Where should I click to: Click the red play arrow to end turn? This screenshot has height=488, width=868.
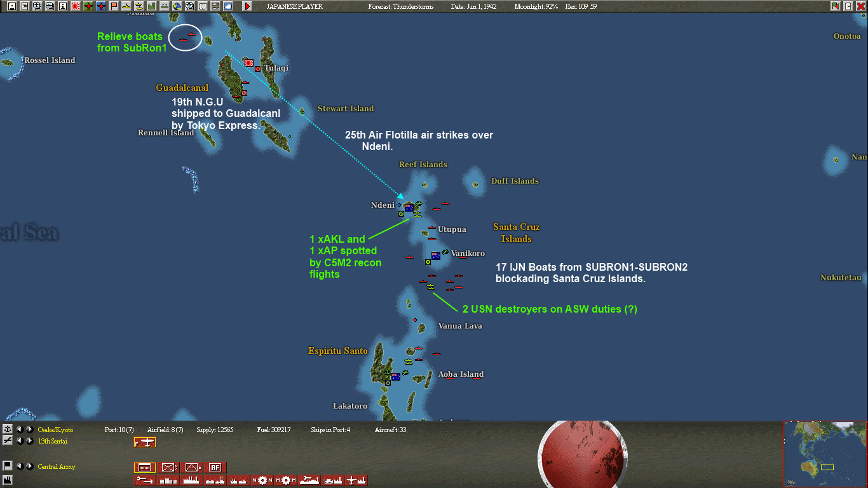(247, 6)
